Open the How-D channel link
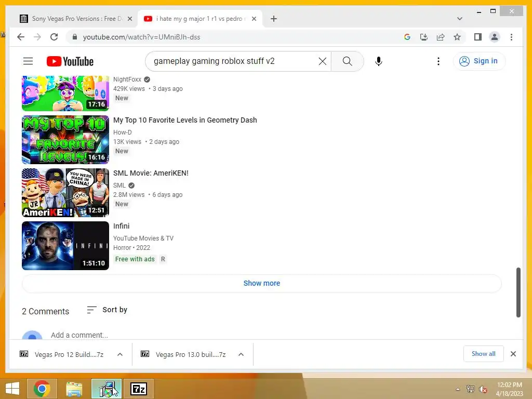 point(123,132)
